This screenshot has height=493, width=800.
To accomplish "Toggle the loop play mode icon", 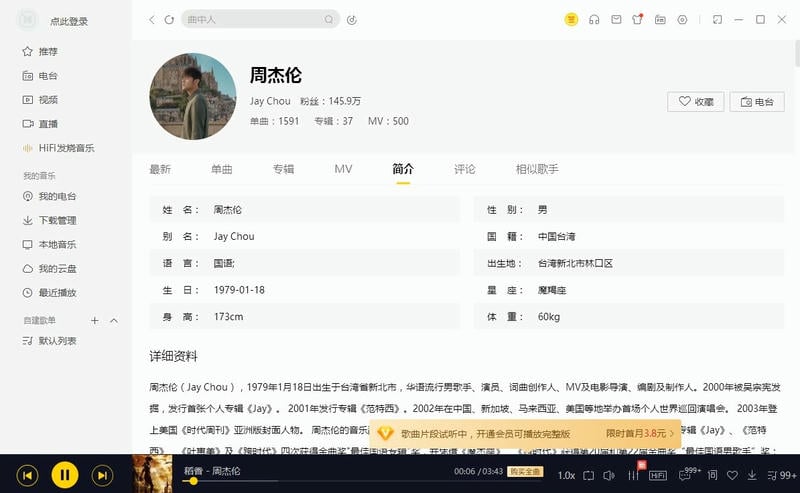I will pyautogui.click(x=588, y=476).
